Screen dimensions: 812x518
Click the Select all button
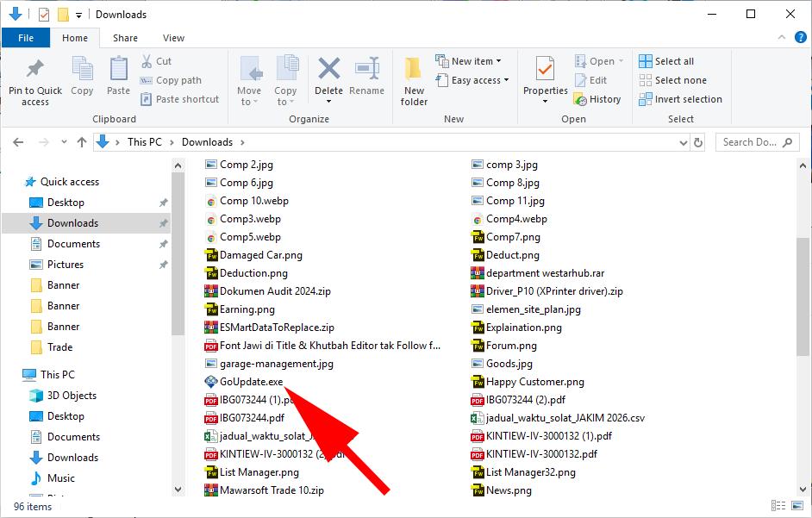(x=666, y=61)
